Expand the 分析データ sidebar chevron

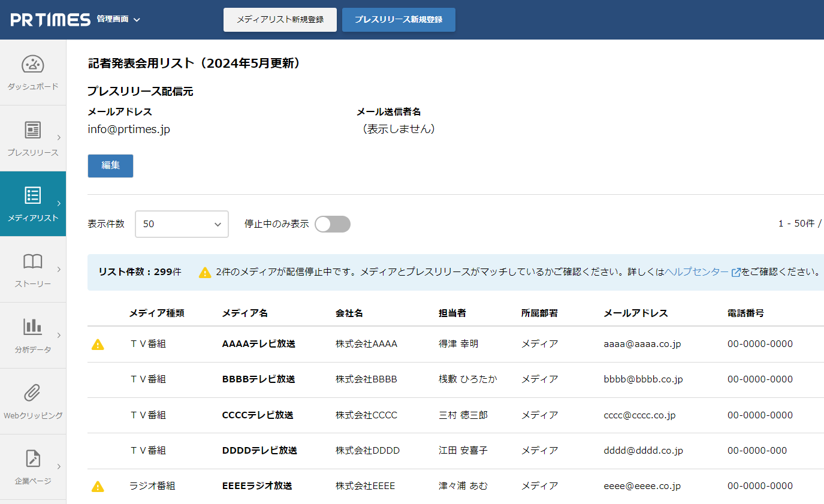[59, 335]
